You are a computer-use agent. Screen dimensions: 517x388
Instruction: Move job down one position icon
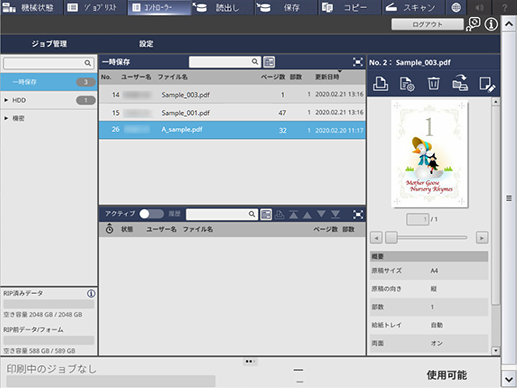[321, 214]
